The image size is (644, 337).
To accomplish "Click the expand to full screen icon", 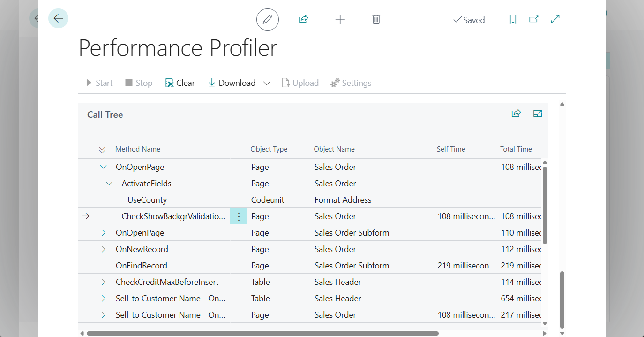I will (555, 20).
